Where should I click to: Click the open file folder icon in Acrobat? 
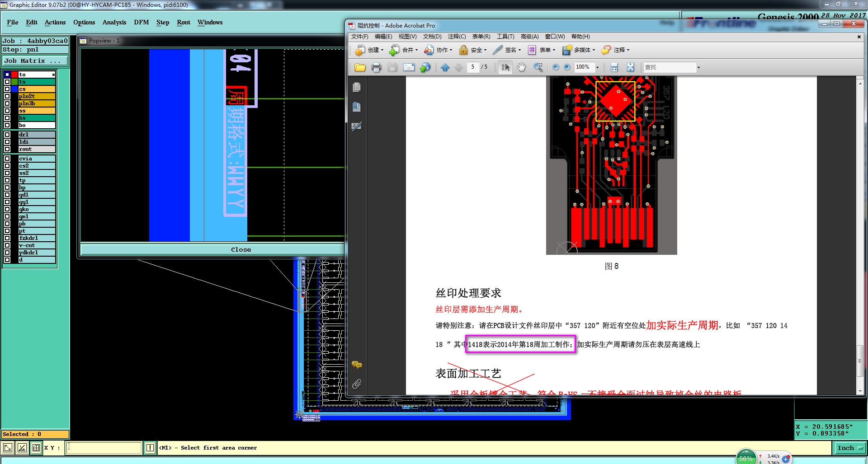coord(360,67)
